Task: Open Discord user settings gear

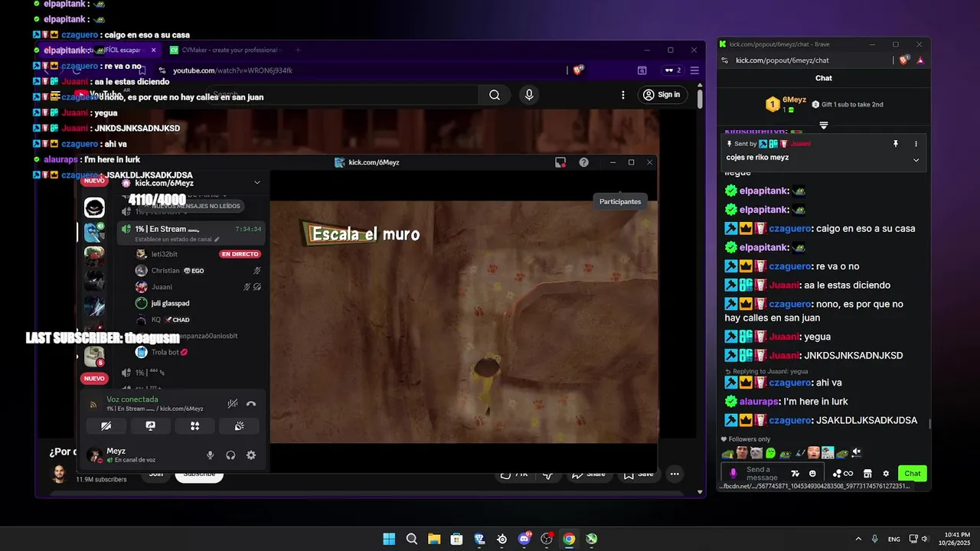Action: click(251, 455)
